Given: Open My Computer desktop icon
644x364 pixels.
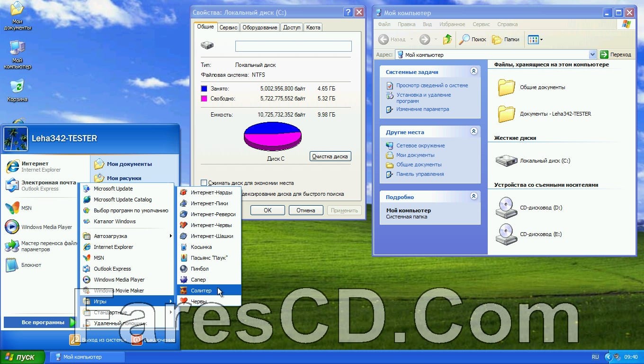Looking at the screenshot, I should 18,55.
